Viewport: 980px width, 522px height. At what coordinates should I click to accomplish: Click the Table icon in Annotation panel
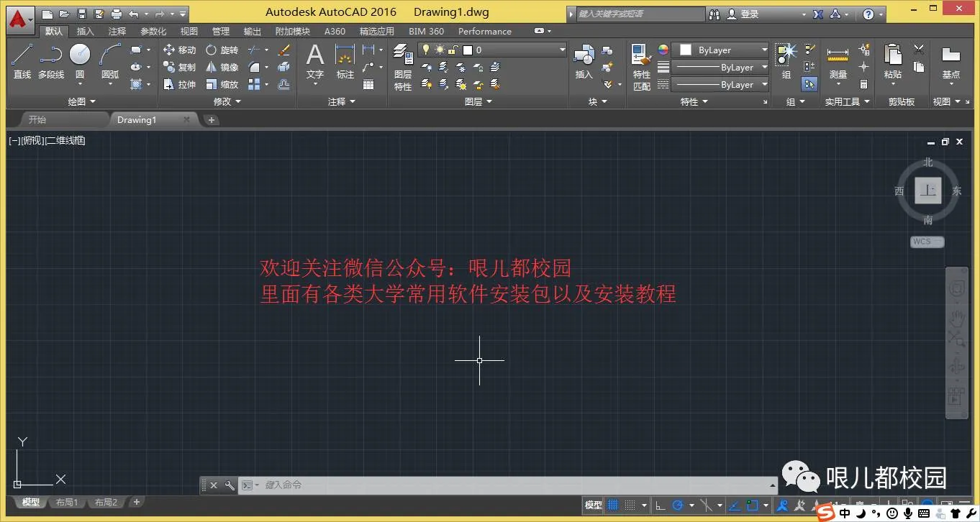tap(368, 84)
